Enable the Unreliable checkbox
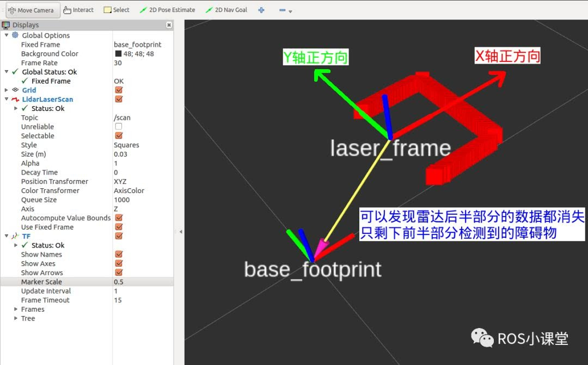588x365 pixels. [x=119, y=126]
